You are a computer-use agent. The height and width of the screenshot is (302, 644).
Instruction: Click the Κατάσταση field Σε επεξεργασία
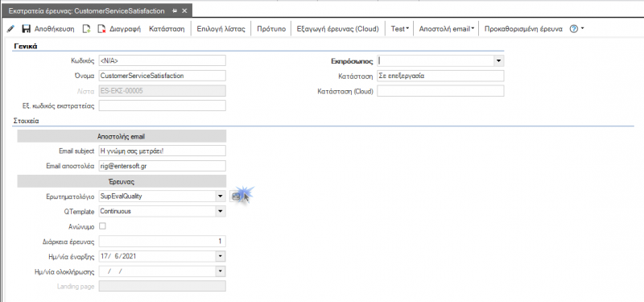click(440, 76)
